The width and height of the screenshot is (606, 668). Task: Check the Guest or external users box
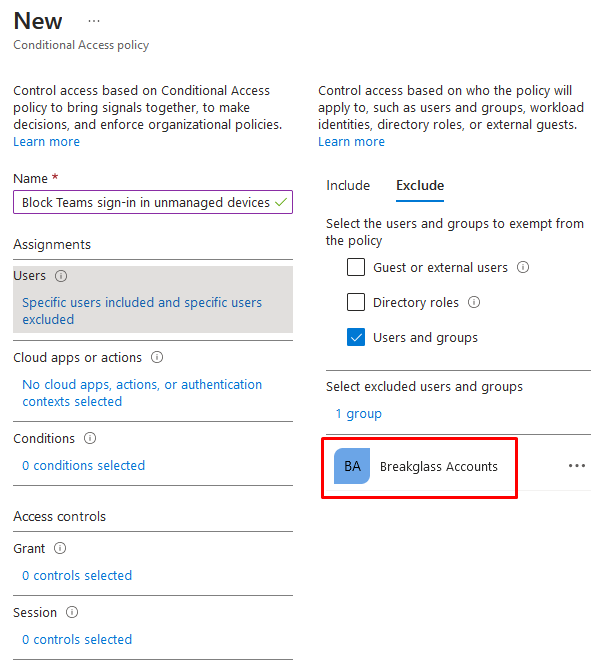point(356,267)
